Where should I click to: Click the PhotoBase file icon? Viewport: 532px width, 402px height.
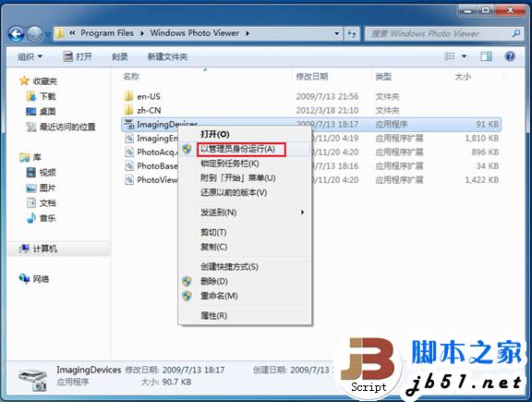click(129, 166)
